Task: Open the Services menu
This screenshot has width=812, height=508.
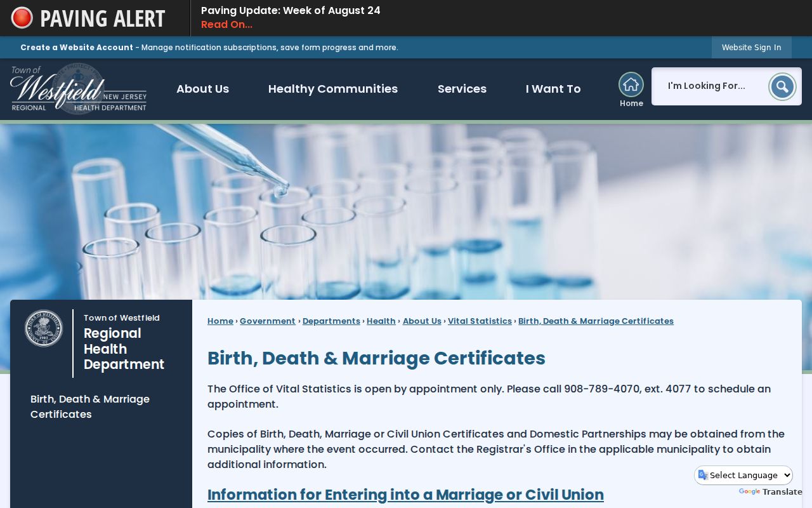Action: point(462,89)
